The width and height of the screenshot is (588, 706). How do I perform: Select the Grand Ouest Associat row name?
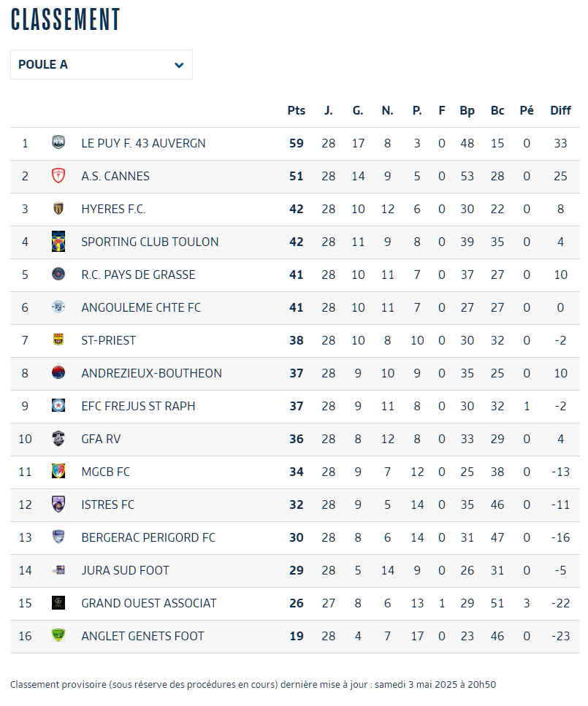(149, 603)
